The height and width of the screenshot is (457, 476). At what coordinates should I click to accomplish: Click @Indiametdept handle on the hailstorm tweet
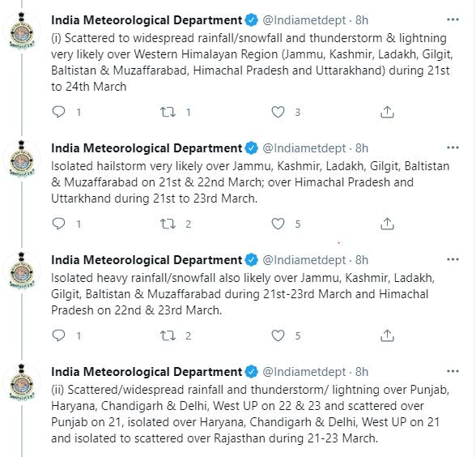(x=304, y=148)
